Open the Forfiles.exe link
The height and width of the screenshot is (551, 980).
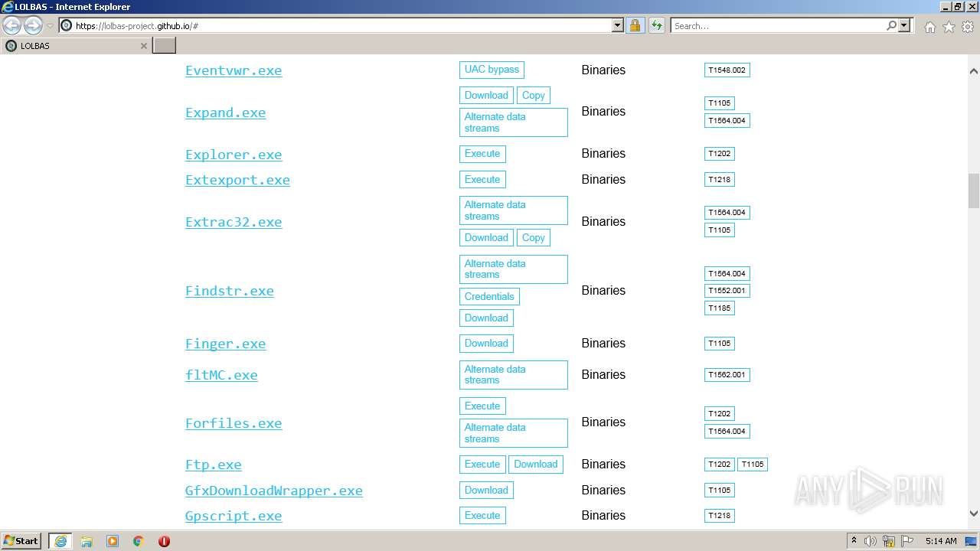pos(234,423)
